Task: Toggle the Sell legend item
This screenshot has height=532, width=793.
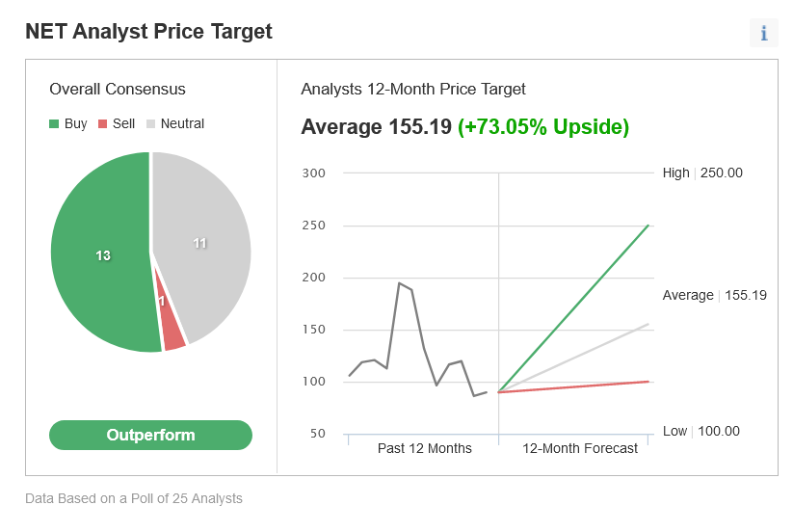Action: [117, 124]
